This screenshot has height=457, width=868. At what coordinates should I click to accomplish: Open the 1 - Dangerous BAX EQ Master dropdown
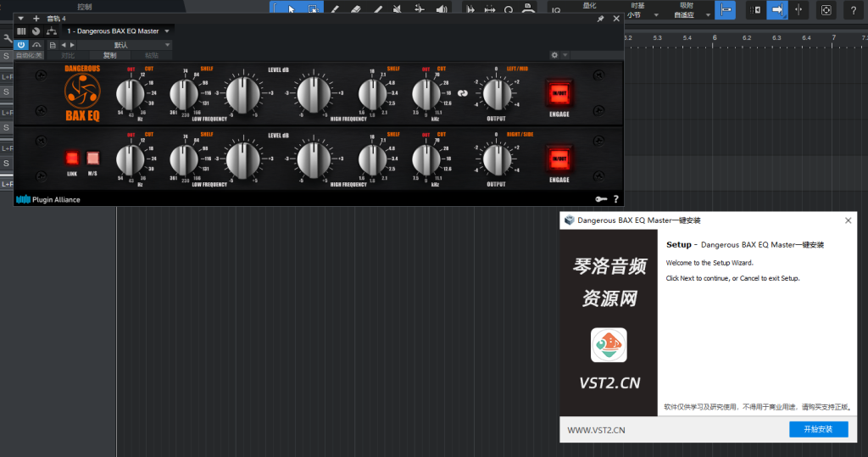[118, 31]
